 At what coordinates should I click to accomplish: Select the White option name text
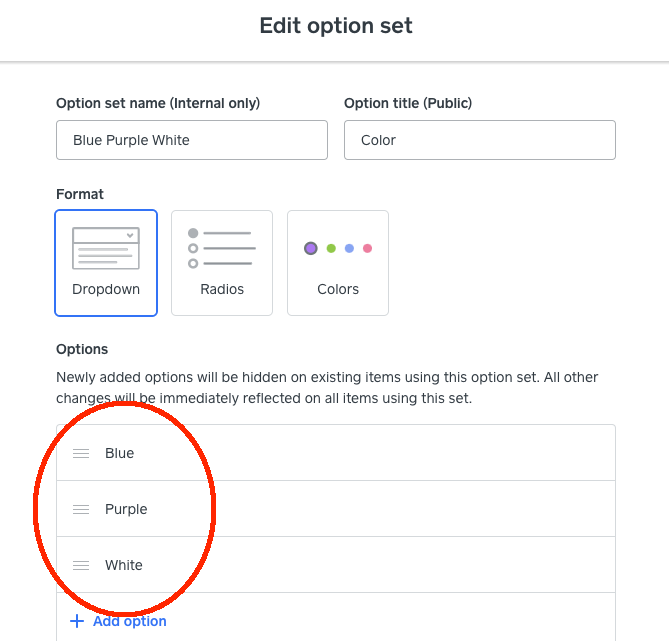coord(124,565)
